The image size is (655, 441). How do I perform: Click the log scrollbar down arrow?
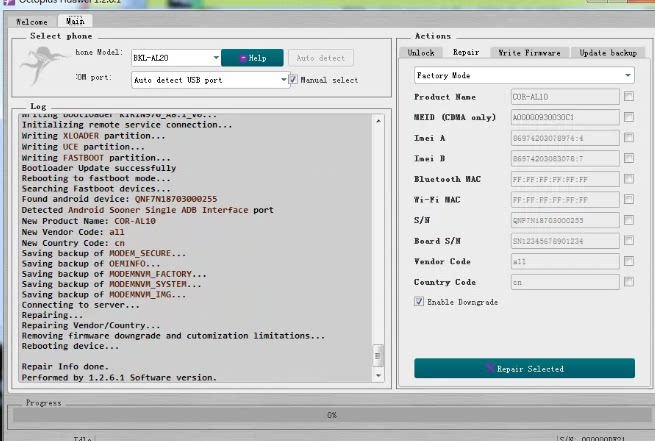click(378, 375)
